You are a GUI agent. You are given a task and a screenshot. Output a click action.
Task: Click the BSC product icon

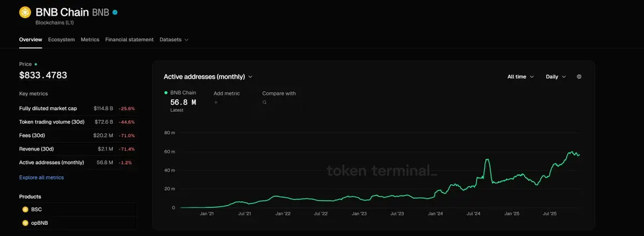click(x=25, y=209)
